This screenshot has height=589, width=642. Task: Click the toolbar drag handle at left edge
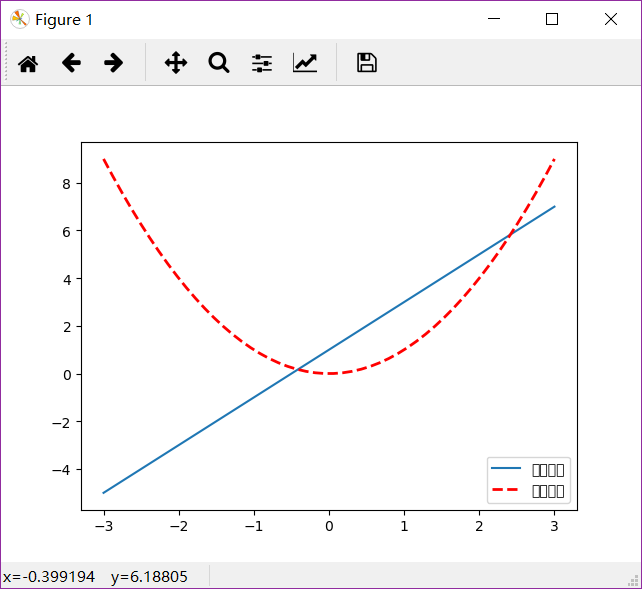tap(6, 62)
